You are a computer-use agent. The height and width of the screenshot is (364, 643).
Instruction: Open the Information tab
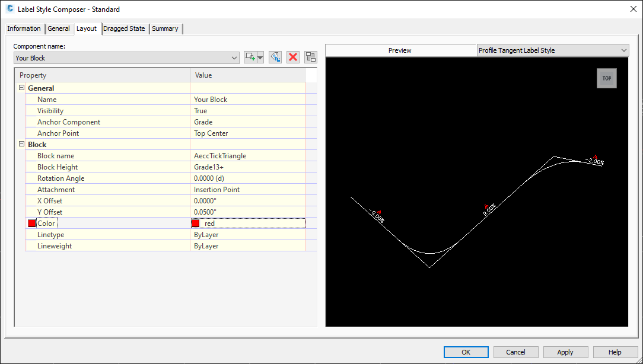pyautogui.click(x=24, y=28)
